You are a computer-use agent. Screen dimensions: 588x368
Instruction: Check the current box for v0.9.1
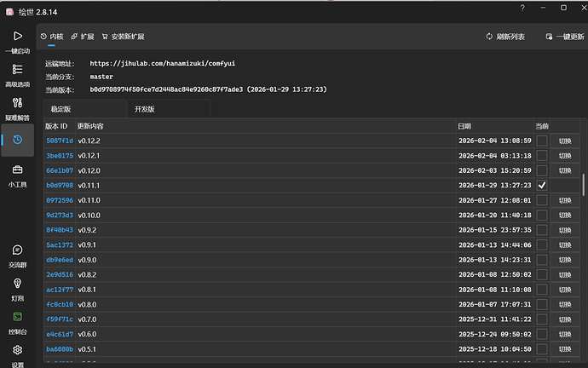coord(542,245)
